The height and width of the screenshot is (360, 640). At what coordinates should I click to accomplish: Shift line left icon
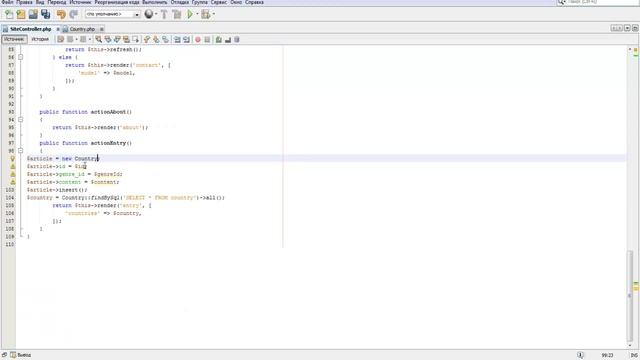coord(177,40)
